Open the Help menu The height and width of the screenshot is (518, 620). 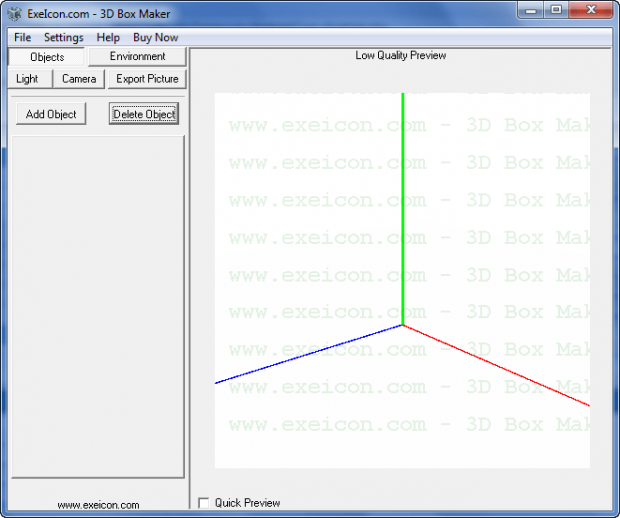click(x=108, y=37)
